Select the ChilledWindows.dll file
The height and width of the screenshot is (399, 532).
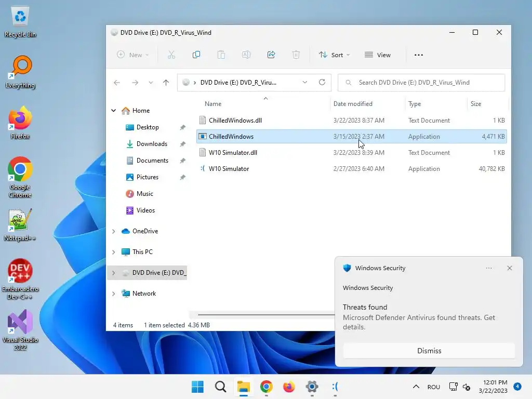coord(352,121)
